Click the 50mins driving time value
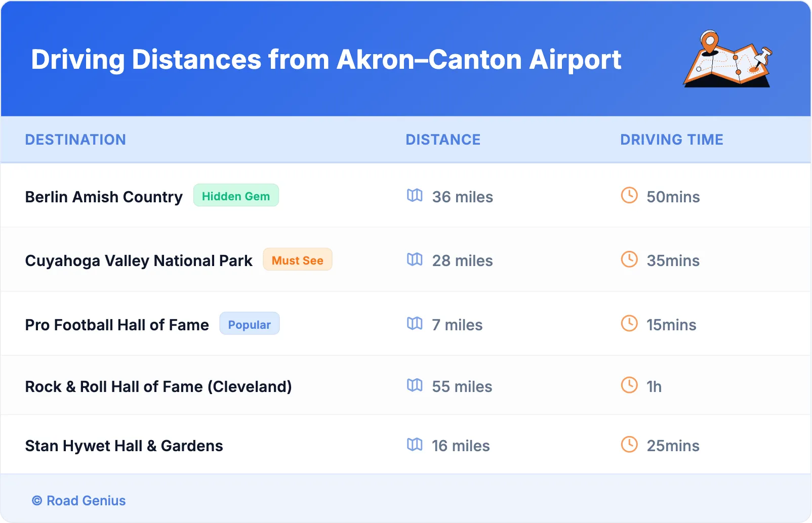The width and height of the screenshot is (812, 523). coord(673,197)
